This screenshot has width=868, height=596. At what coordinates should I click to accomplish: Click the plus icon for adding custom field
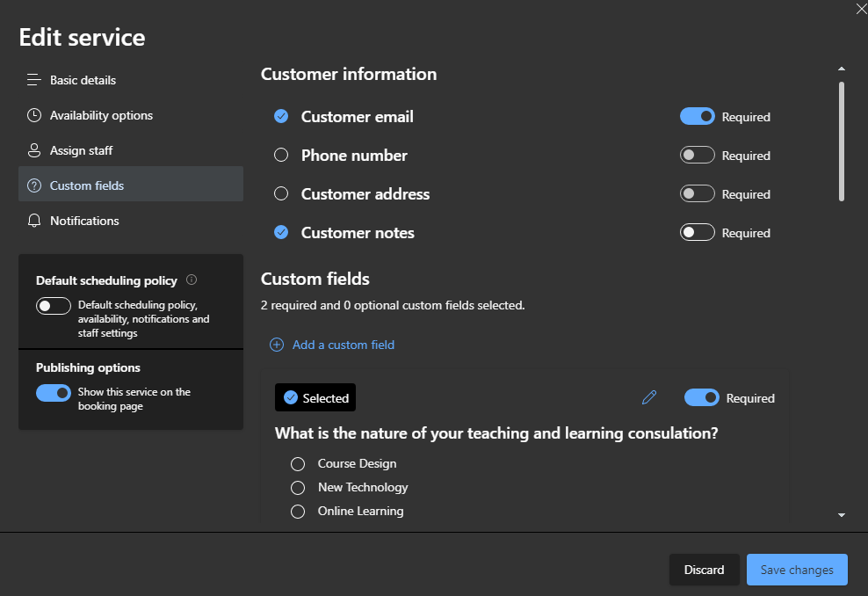[x=277, y=345]
